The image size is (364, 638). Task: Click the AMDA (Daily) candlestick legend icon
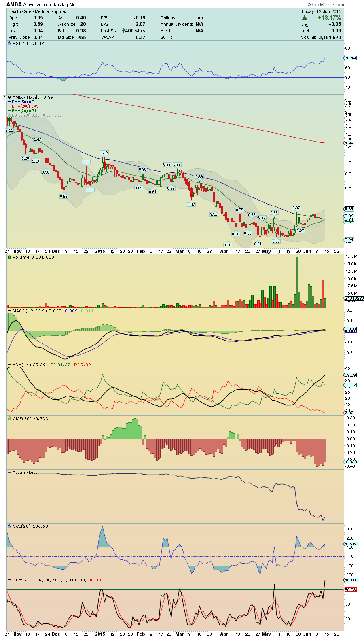pos(10,97)
